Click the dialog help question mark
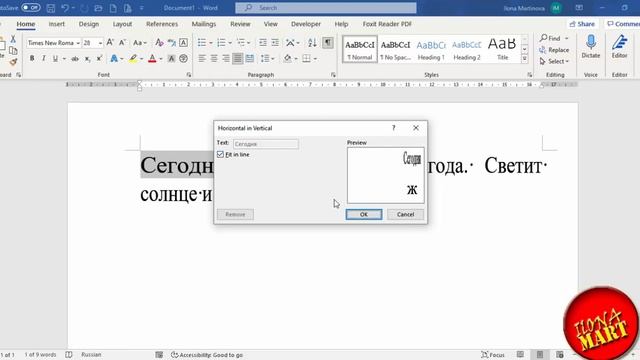The image size is (640, 360). [393, 128]
